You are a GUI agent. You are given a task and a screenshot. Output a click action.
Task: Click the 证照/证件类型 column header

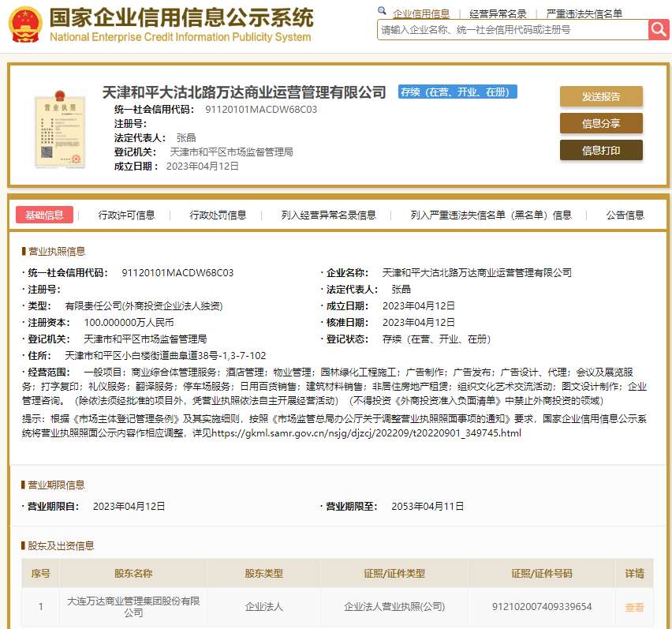(394, 573)
